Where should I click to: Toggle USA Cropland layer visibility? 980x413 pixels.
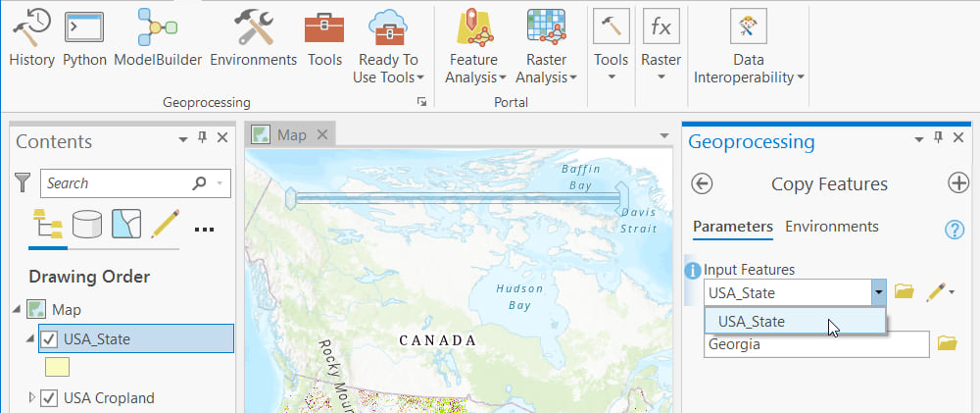[x=49, y=398]
